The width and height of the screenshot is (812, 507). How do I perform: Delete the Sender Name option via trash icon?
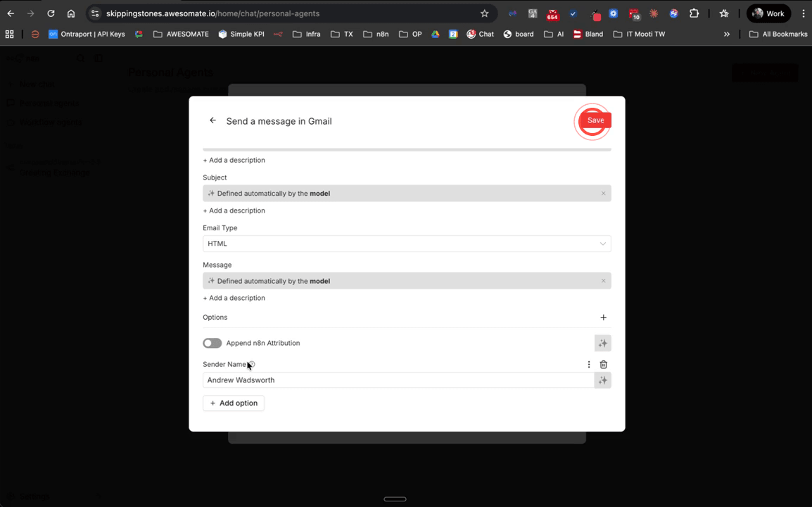(x=603, y=364)
